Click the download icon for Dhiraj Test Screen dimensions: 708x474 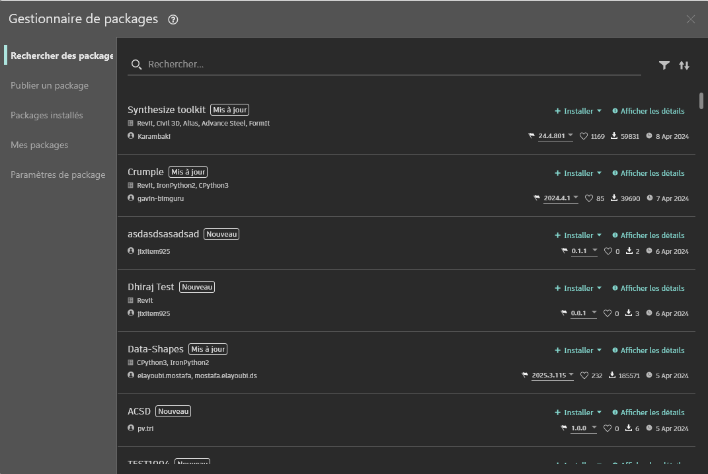pyautogui.click(x=629, y=313)
